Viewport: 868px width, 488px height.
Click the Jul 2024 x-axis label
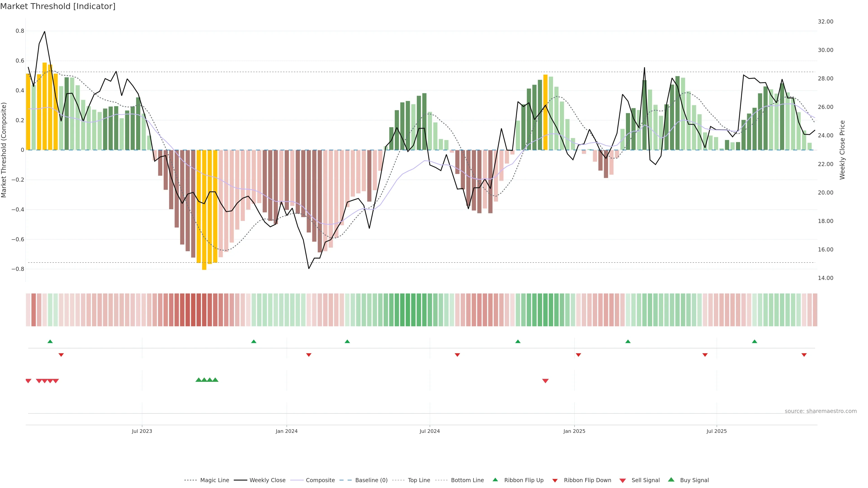pos(430,431)
